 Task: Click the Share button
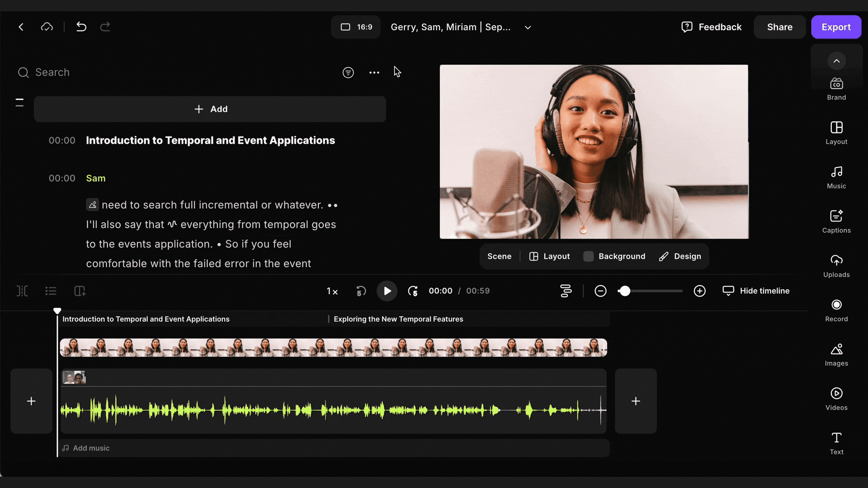click(x=779, y=27)
